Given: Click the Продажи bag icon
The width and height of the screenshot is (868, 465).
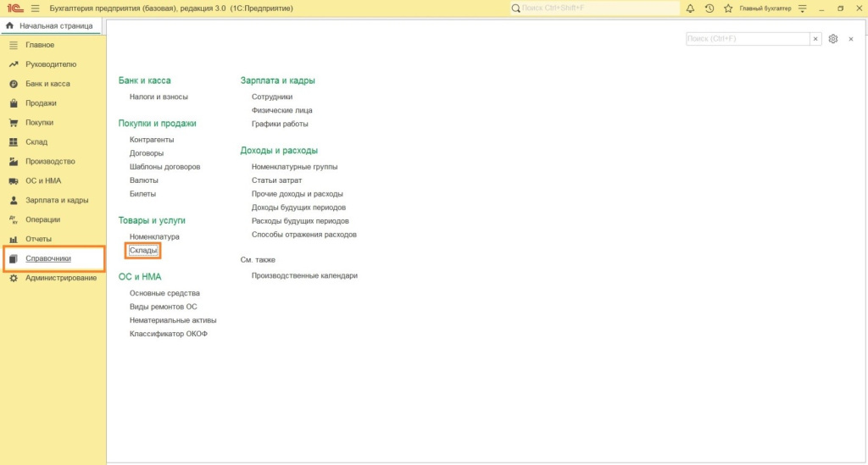Looking at the screenshot, I should coord(14,102).
